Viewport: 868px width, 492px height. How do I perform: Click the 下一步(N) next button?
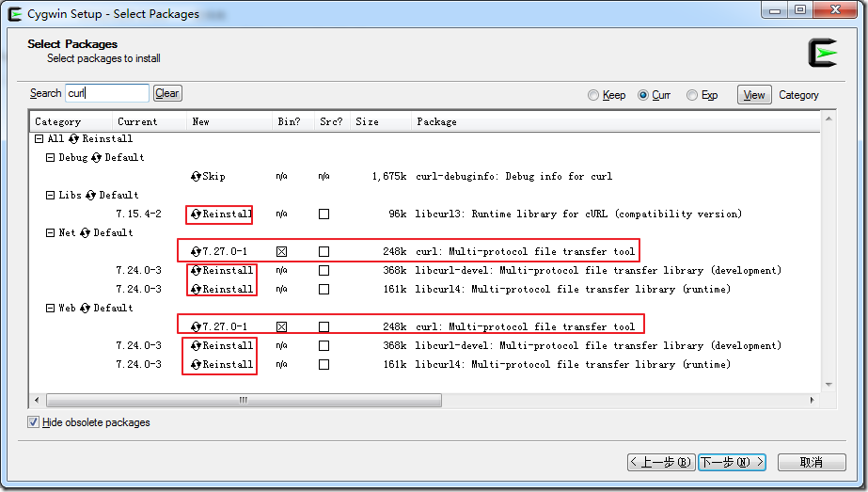tap(732, 462)
